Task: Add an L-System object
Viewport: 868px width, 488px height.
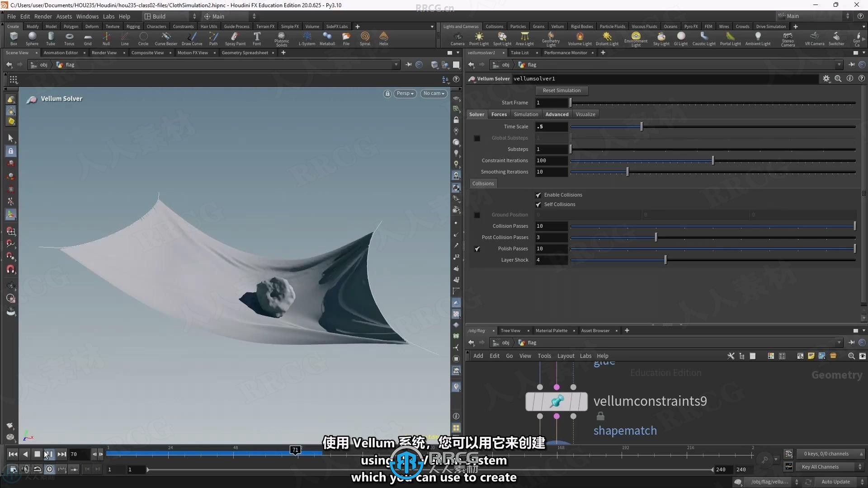Action: pyautogui.click(x=307, y=39)
